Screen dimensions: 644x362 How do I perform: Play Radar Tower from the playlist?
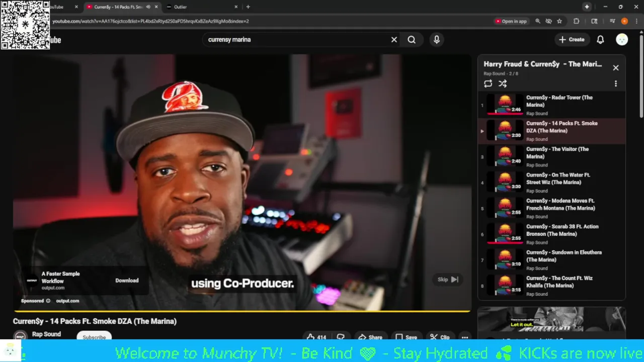551,105
